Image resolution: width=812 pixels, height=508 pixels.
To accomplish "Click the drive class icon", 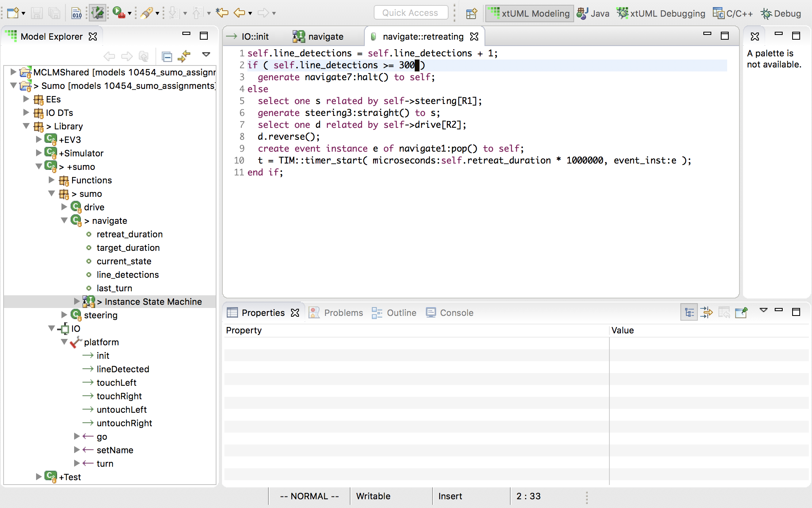I will click(x=76, y=207).
